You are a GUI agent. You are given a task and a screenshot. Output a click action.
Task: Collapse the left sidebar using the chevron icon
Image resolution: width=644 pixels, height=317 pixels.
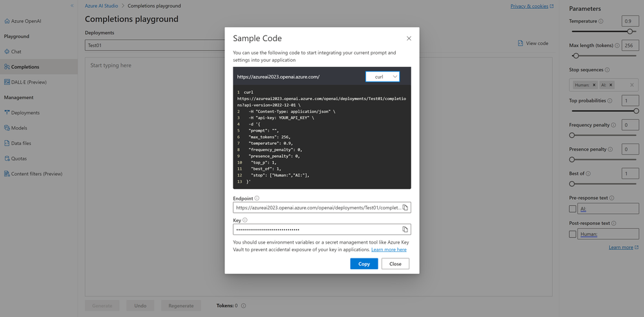click(72, 6)
